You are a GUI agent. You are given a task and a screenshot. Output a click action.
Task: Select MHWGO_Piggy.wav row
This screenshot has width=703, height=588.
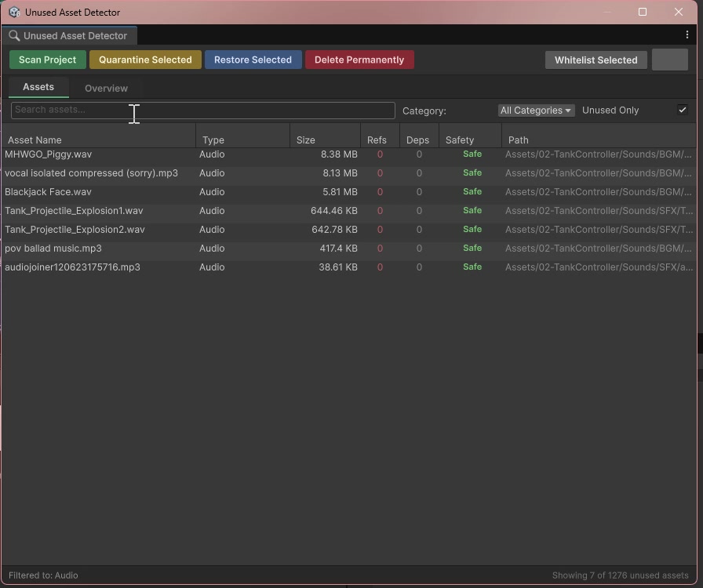point(349,154)
